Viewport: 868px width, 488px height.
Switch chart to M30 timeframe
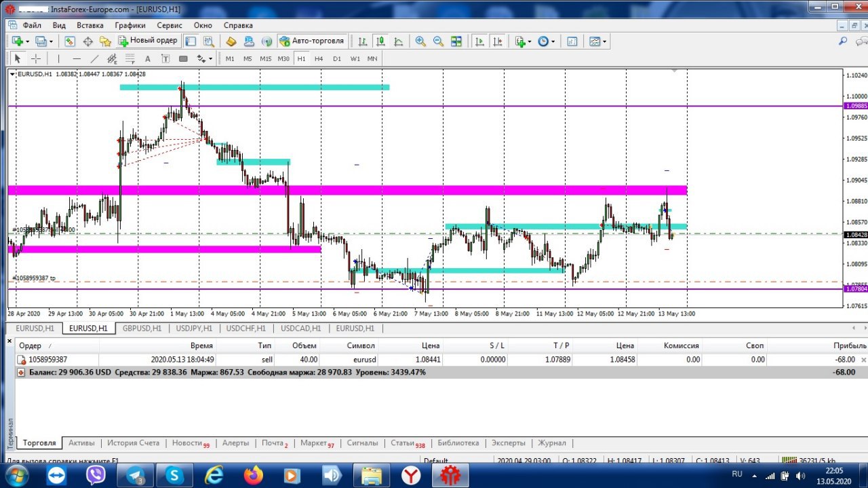coord(283,58)
